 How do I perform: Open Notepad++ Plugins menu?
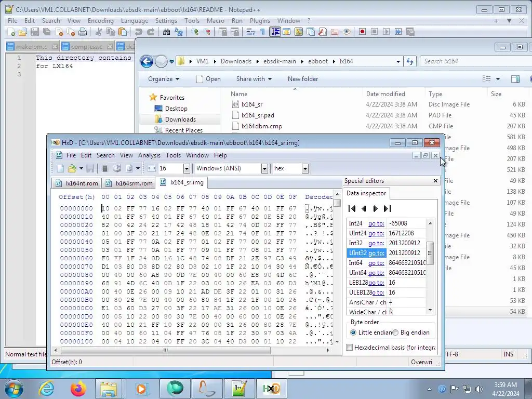coord(260,21)
